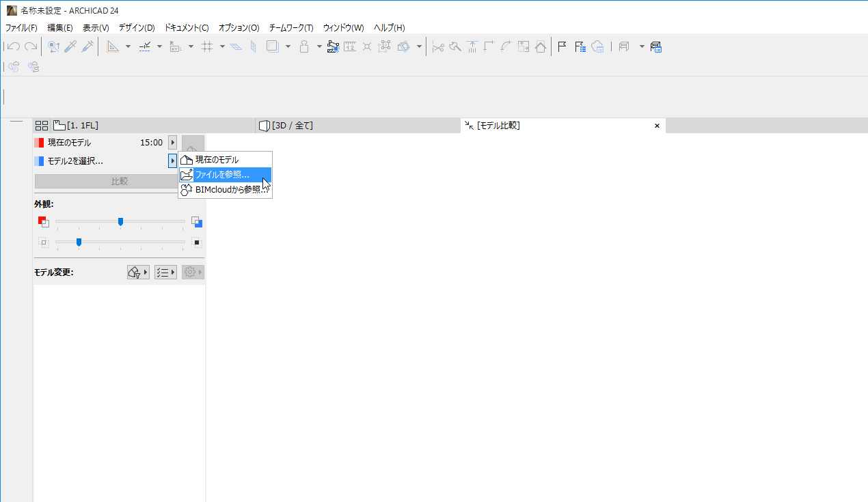Click the Suspend Groups padlock icon

pos(304,46)
